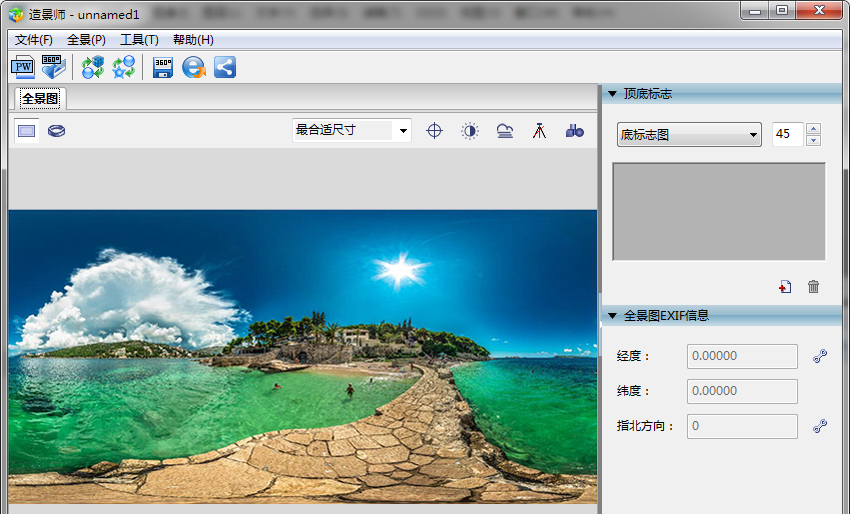Click the PW project icon in toolbar

coord(22,67)
